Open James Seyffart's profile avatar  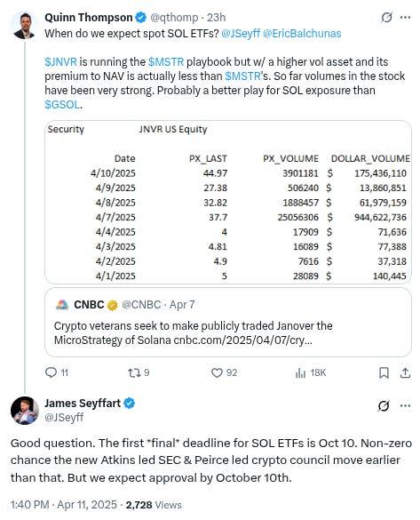[x=25, y=411]
